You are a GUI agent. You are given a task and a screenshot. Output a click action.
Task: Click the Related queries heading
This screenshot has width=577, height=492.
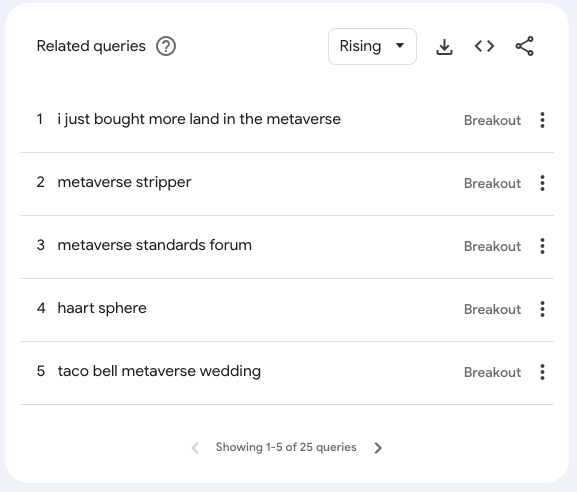coord(91,46)
